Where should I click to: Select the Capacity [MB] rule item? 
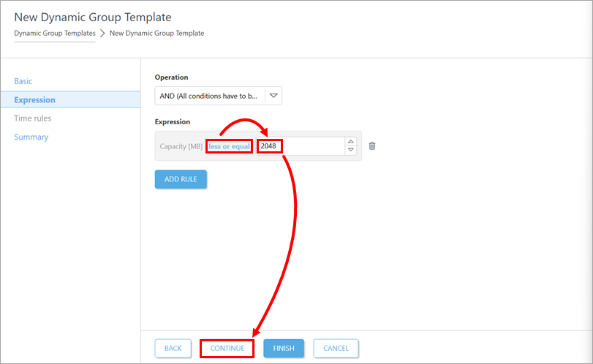tap(181, 146)
